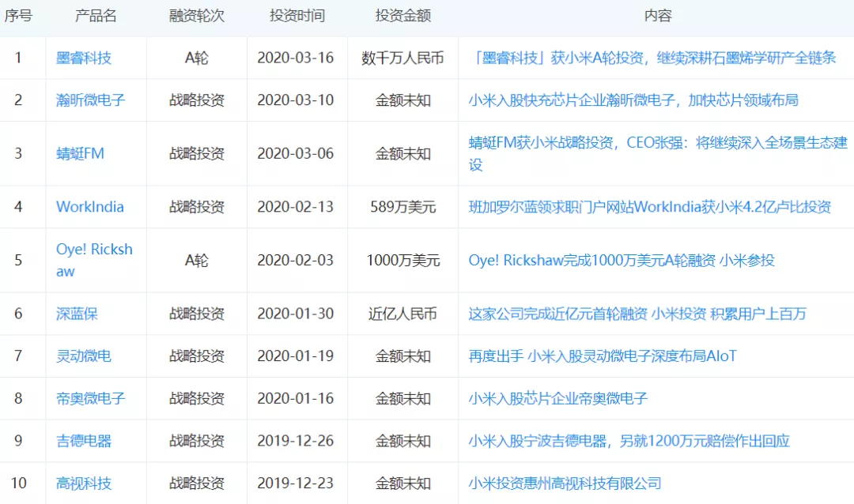
Task: Click 金额未知 in the 吉德电器 row
Action: coord(403,441)
